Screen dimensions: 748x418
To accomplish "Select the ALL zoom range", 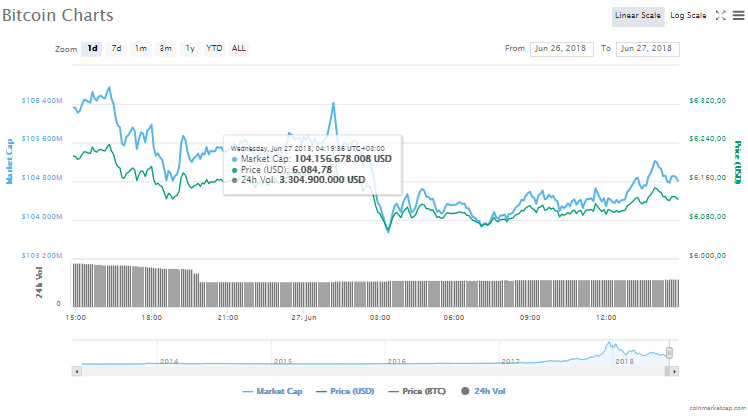I will (x=239, y=49).
